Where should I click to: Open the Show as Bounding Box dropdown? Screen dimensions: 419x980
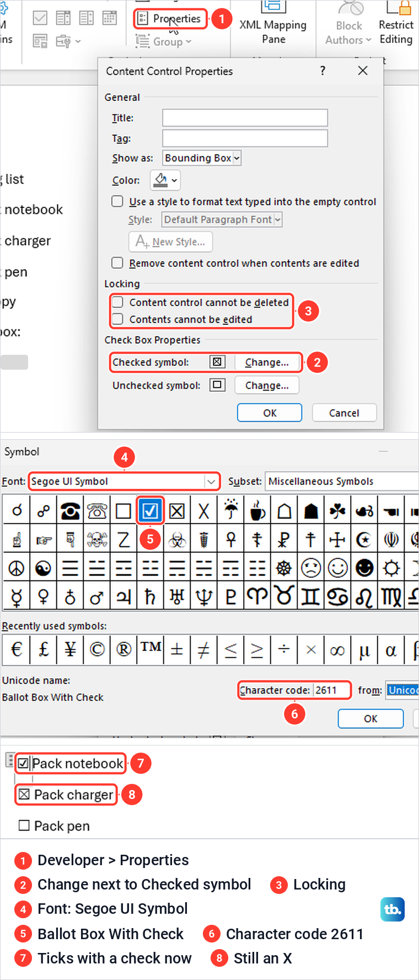[202, 158]
